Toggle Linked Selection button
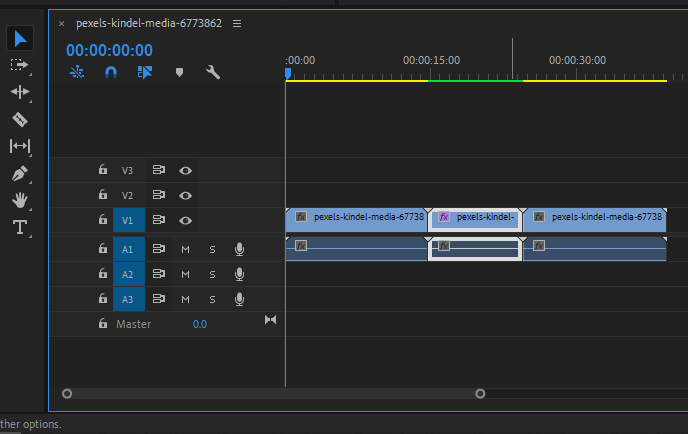Viewport: 688px width, 434px height. [145, 72]
